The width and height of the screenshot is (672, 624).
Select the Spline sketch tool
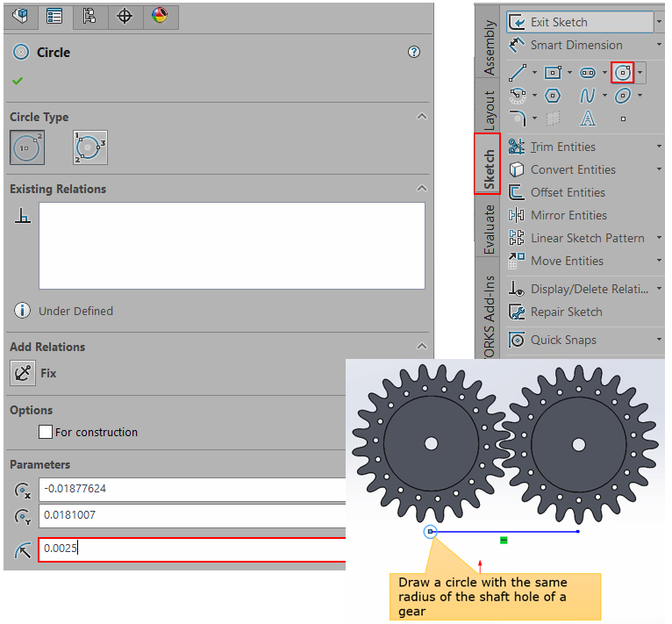pos(588,96)
